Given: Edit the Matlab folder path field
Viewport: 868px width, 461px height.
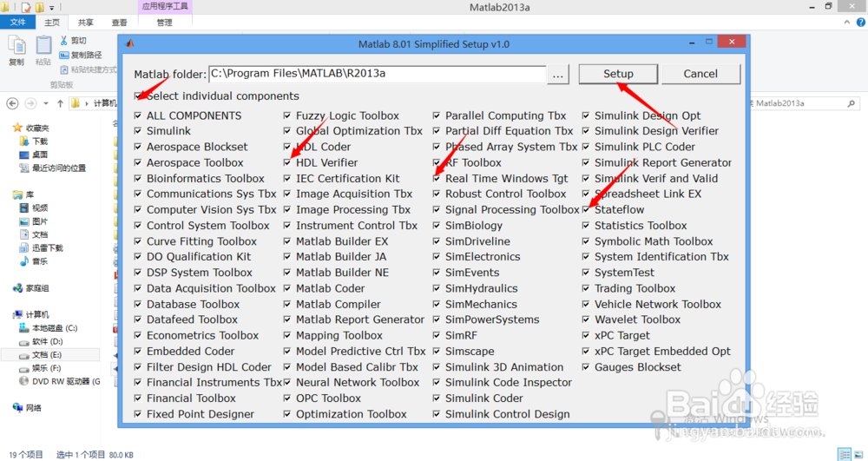Looking at the screenshot, I should tap(377, 74).
